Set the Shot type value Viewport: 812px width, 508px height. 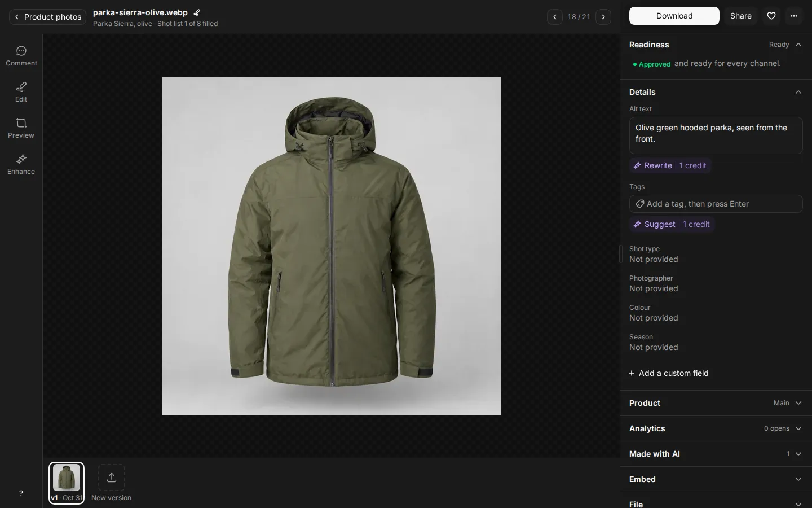(654, 260)
